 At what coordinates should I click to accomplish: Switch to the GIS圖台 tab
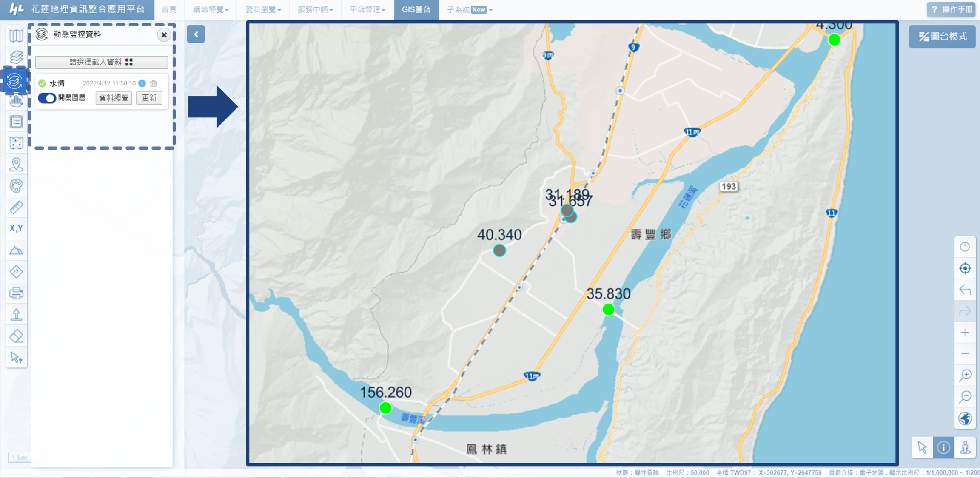[416, 9]
